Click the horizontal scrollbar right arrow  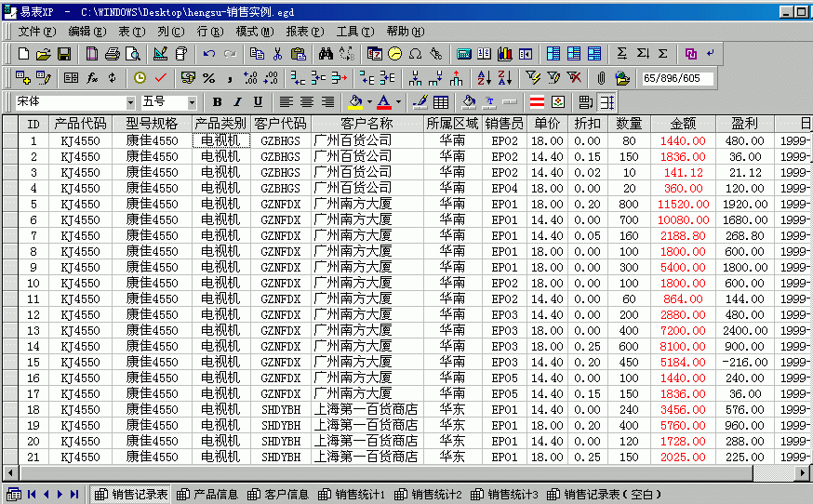(803, 473)
